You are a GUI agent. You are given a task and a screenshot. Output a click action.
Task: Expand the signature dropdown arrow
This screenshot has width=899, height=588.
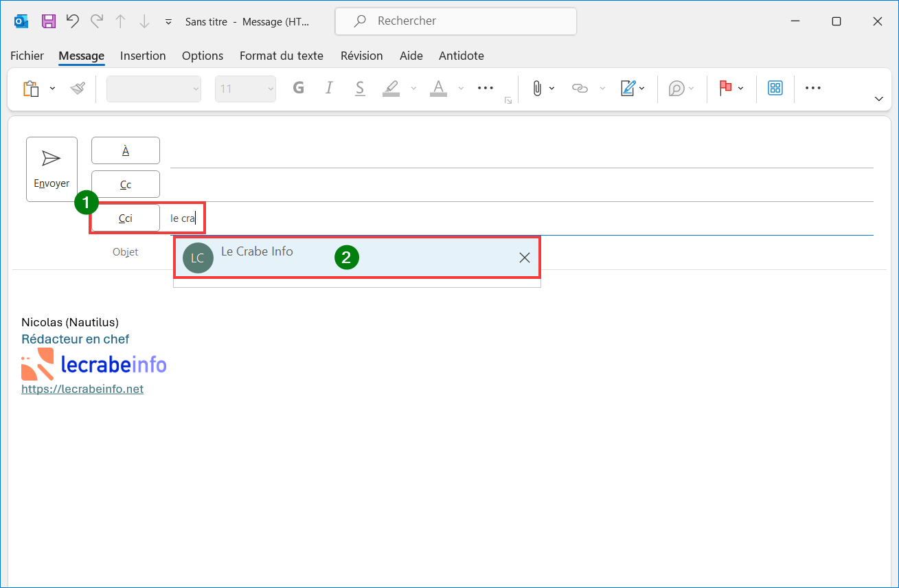coord(642,89)
